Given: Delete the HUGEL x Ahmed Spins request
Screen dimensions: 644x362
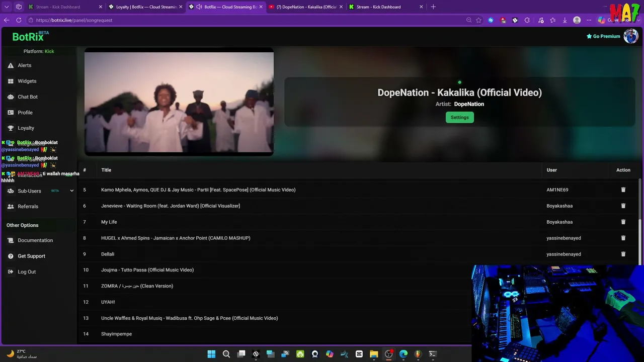Looking at the screenshot, I should click(623, 238).
